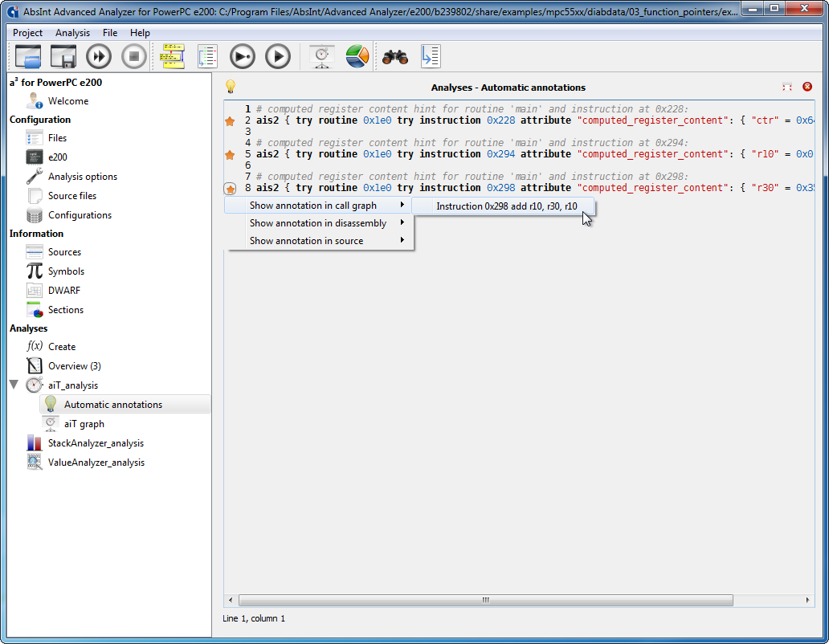The image size is (829, 644).
Task: Click the checklist document toolbar icon
Action: pyautogui.click(x=207, y=56)
